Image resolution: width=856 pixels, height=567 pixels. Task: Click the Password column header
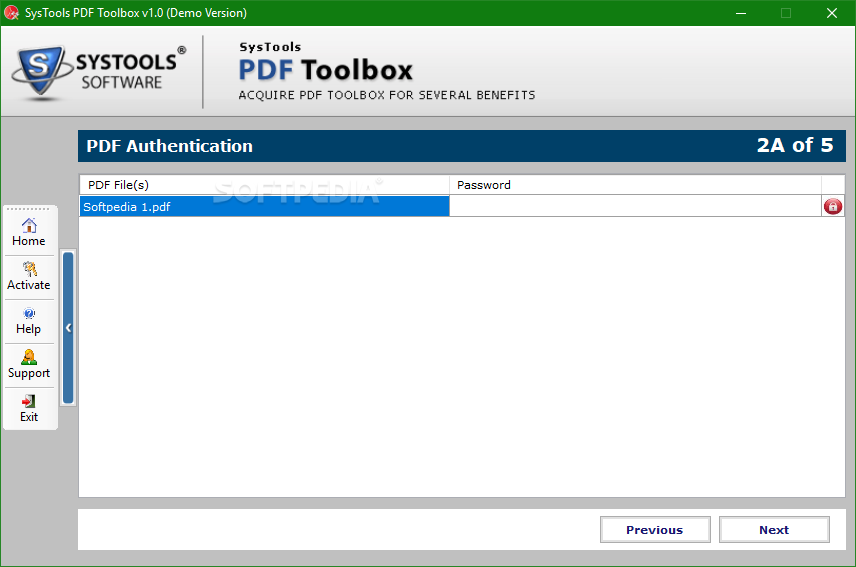635,185
